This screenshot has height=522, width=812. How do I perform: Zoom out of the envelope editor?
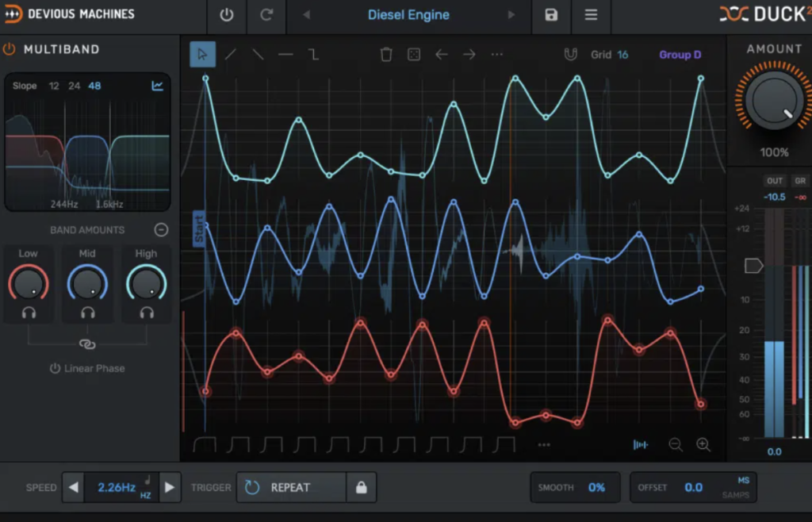(x=675, y=444)
